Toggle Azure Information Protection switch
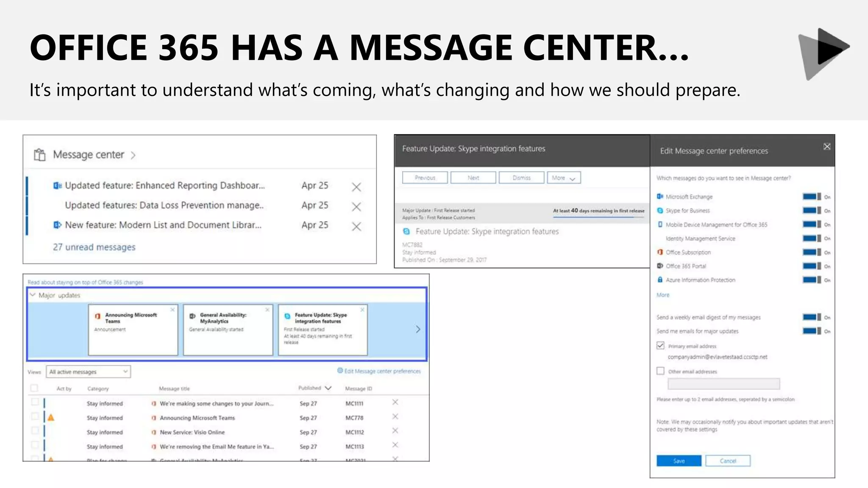Viewport: 868px width, 488px height. tap(812, 280)
